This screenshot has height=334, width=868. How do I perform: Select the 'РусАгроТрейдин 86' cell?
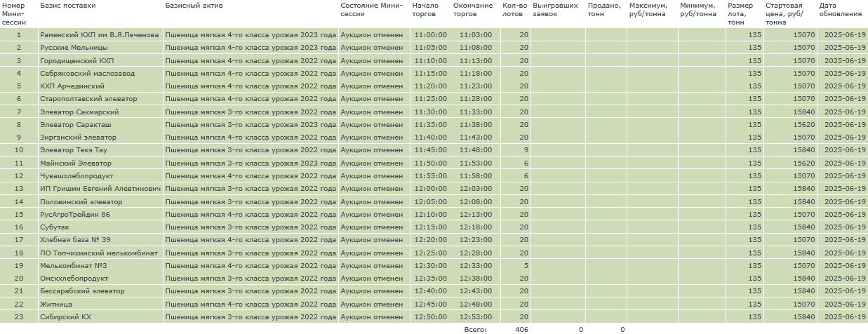tap(100, 214)
